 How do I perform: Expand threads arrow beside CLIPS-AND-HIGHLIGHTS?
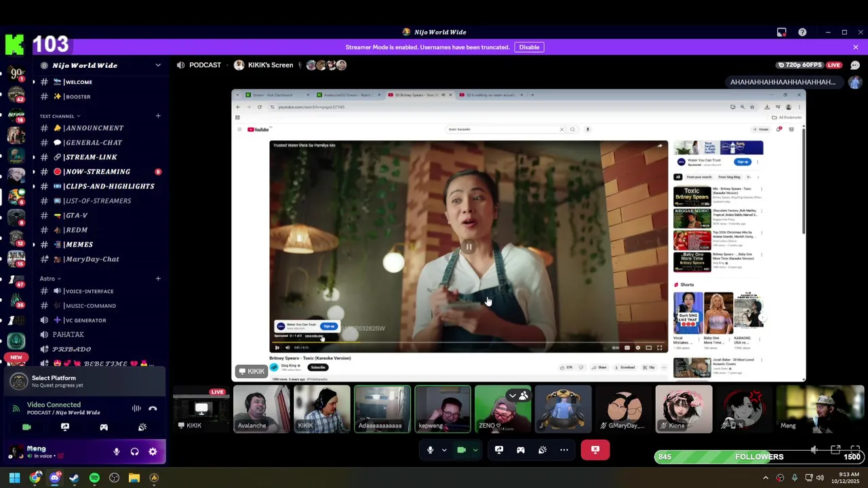click(33, 186)
